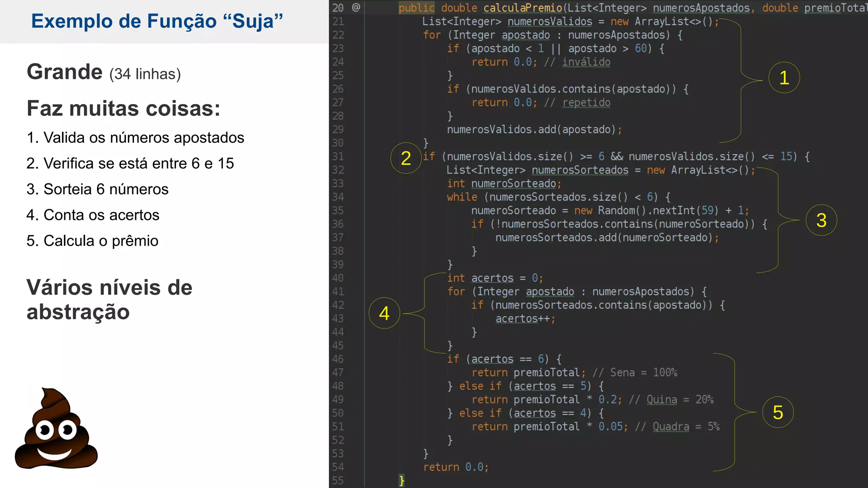Click the 'Grande' heading text

pyautogui.click(x=65, y=72)
